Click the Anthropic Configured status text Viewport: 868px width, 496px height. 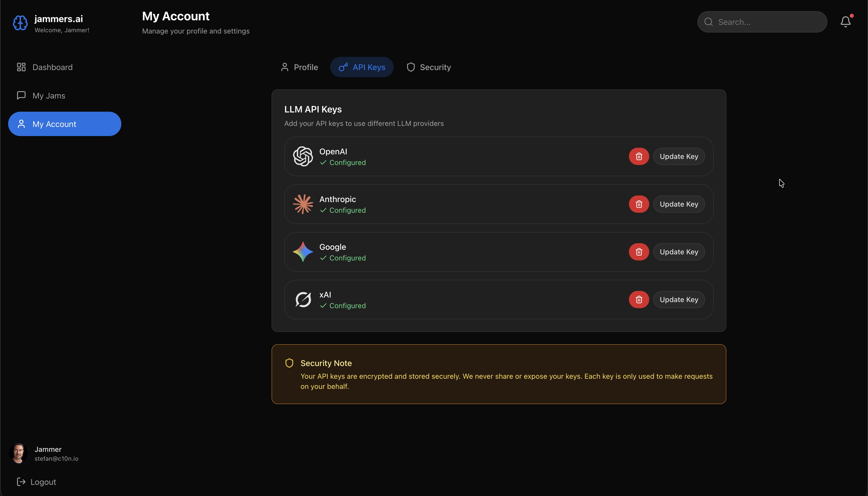347,210
